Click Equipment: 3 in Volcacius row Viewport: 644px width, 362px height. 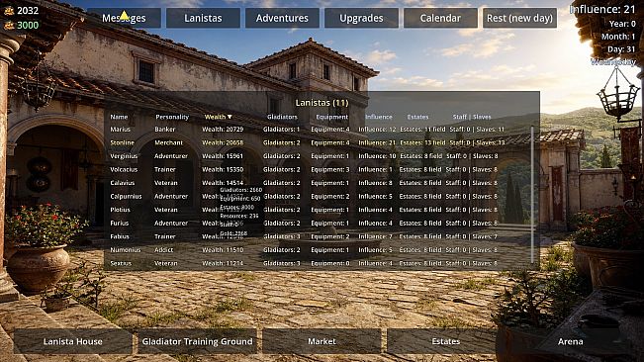point(330,169)
